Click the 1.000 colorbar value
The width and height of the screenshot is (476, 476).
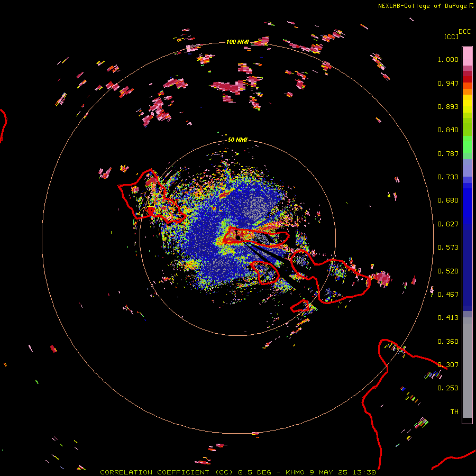[448, 59]
